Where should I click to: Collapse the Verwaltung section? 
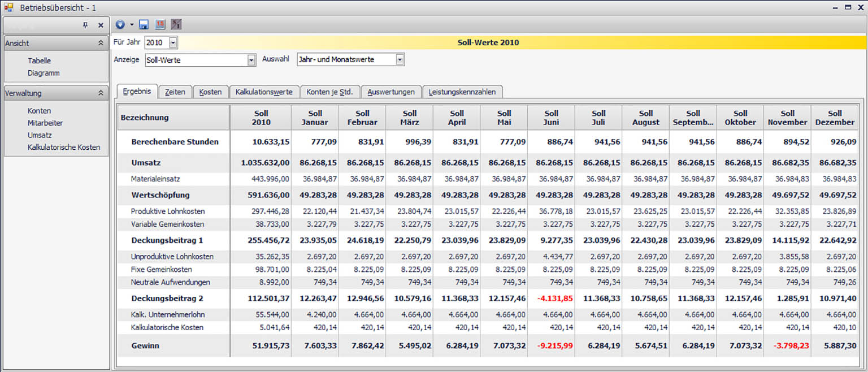coord(101,93)
